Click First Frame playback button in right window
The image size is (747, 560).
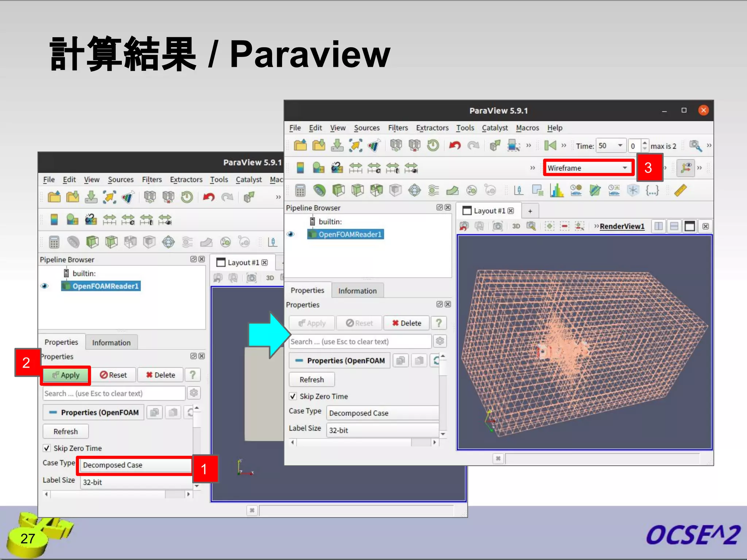(x=550, y=145)
